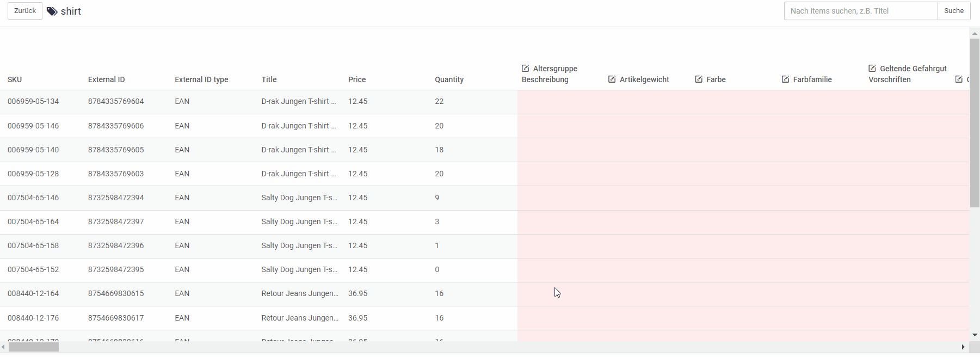Click edit icon for Artikelgewicht column

(x=612, y=79)
